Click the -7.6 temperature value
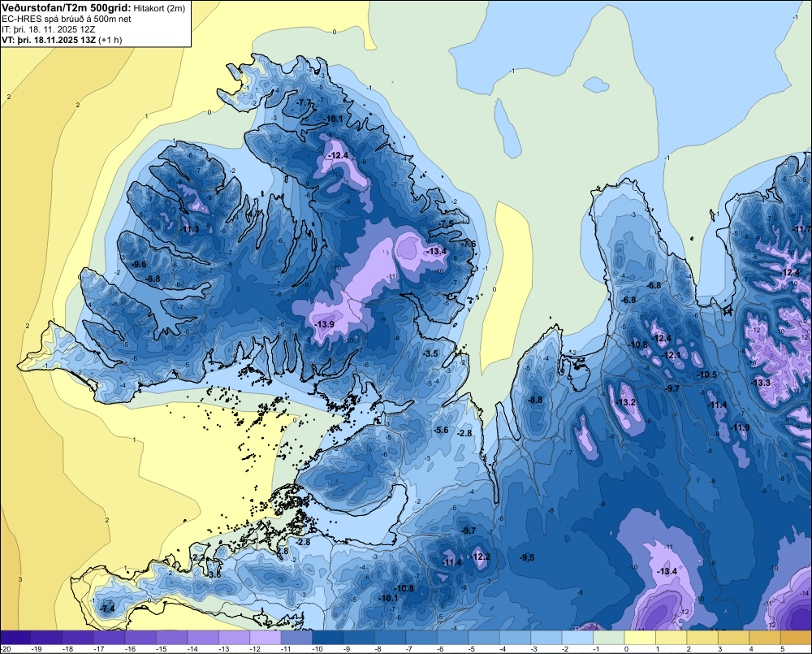 [469, 244]
